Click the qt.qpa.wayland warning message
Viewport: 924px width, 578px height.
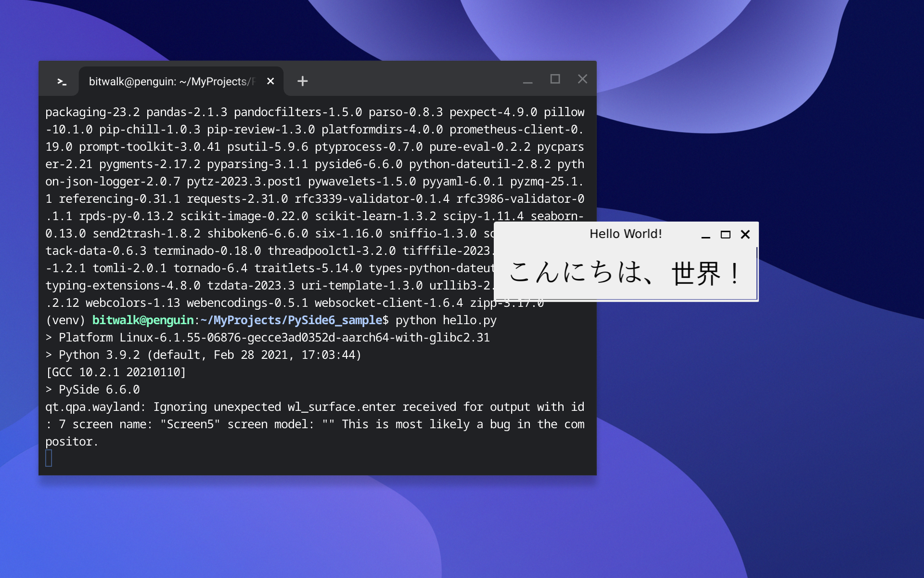[315, 424]
